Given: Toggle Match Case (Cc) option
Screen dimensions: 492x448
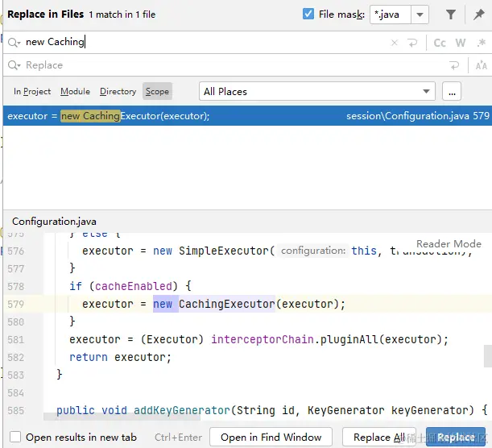Looking at the screenshot, I should [440, 43].
